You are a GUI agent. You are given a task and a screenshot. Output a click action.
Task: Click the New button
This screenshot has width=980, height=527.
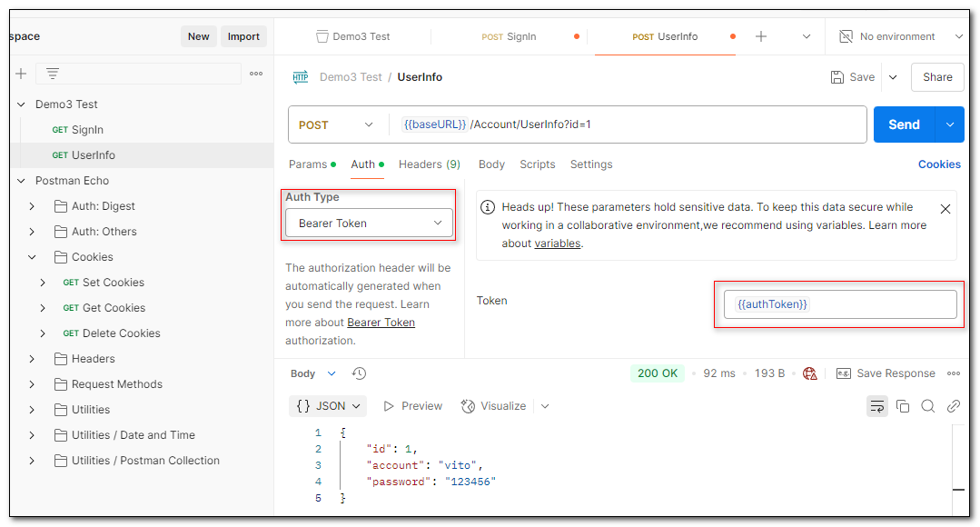click(199, 37)
